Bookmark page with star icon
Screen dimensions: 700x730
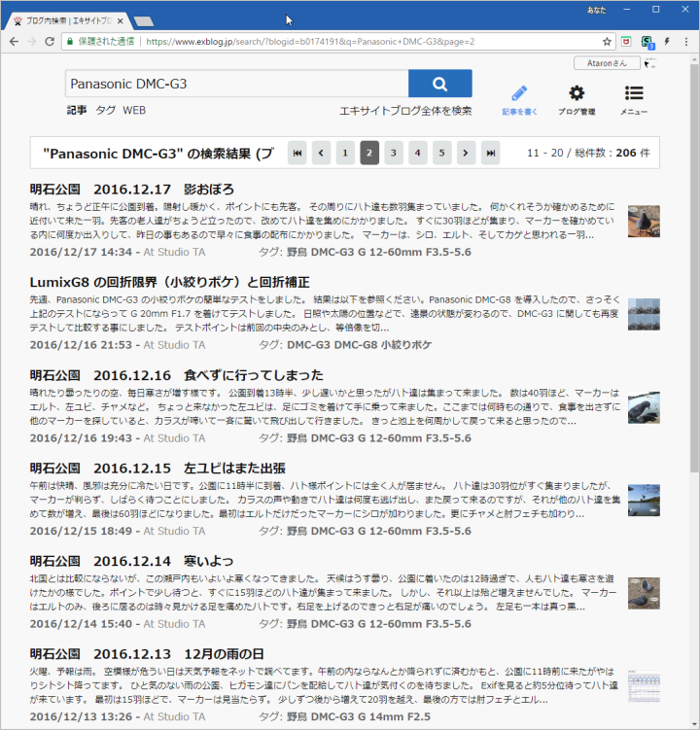point(607,42)
